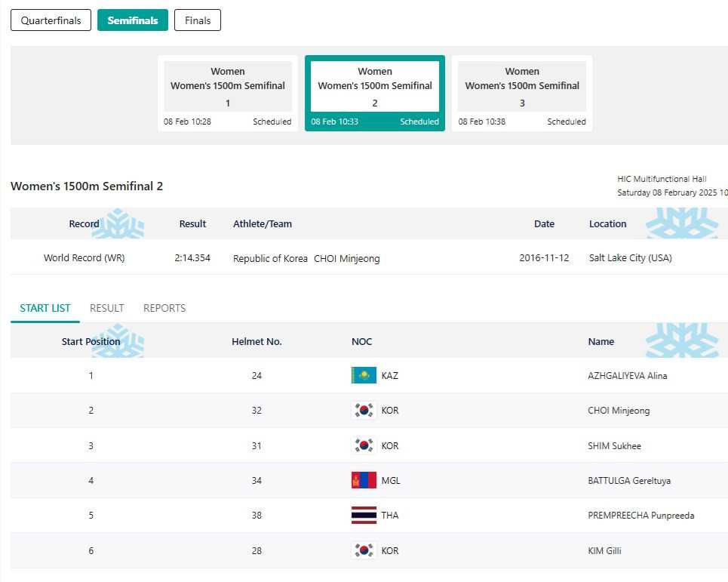Screen dimensions: 728x582
Task: Click the Kazakhstan flag icon
Action: 364,375
